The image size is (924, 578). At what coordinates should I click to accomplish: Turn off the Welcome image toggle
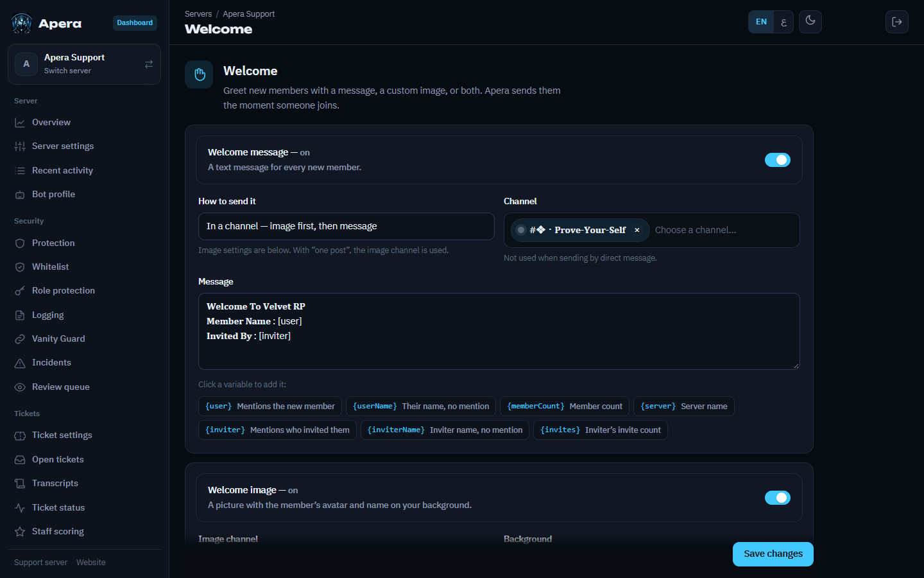click(778, 498)
